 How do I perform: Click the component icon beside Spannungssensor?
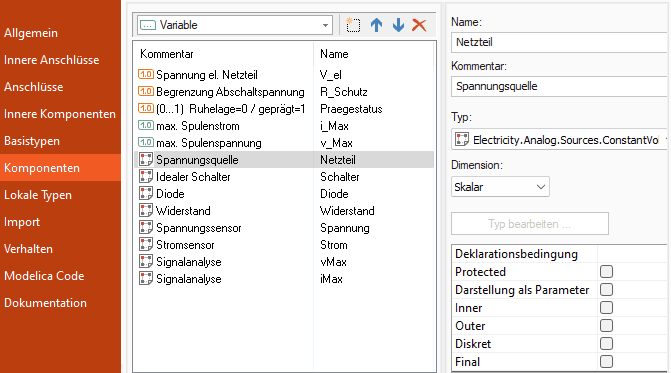[146, 228]
